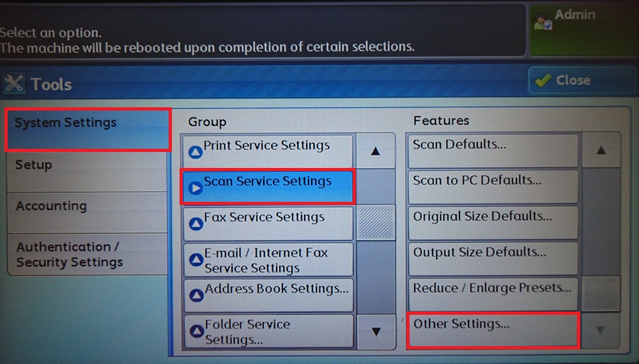The image size is (639, 364).
Task: Open Authentication / Security Settings tab
Action: [x=86, y=254]
